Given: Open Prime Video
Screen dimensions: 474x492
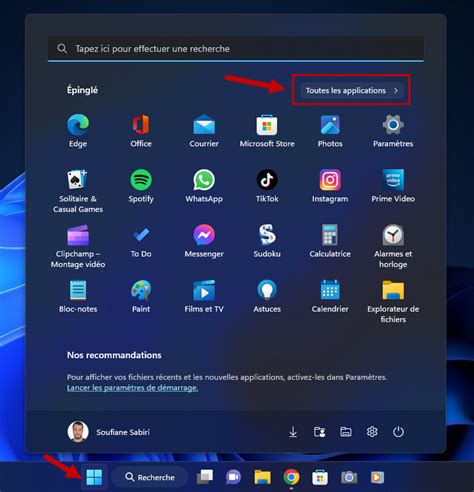Looking at the screenshot, I should tap(393, 186).
